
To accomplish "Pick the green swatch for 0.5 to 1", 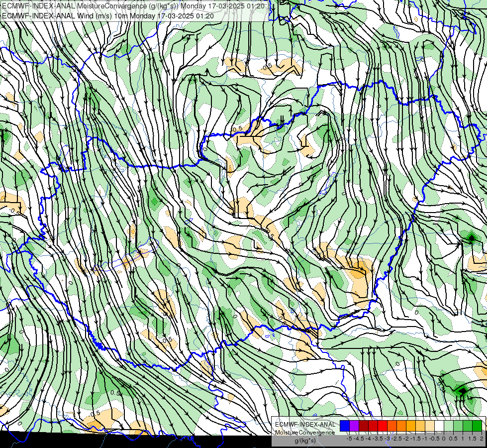I will [x=458, y=426].
